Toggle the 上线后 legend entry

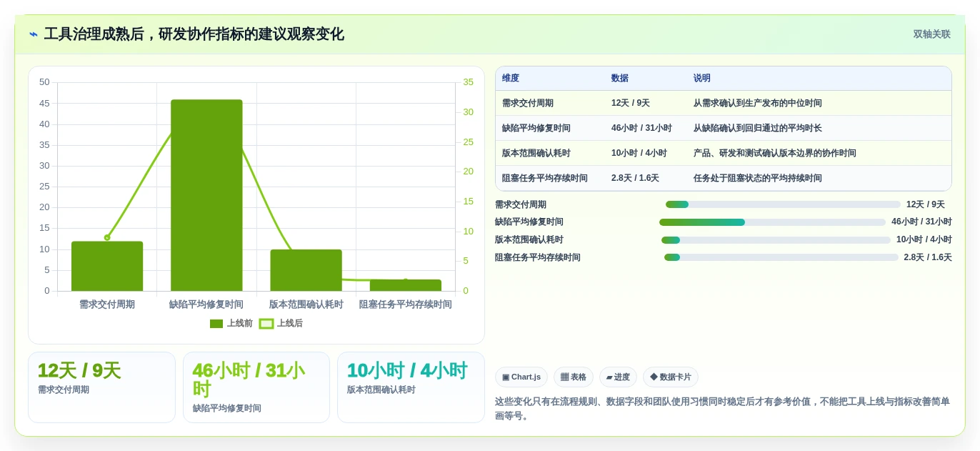coord(281,324)
